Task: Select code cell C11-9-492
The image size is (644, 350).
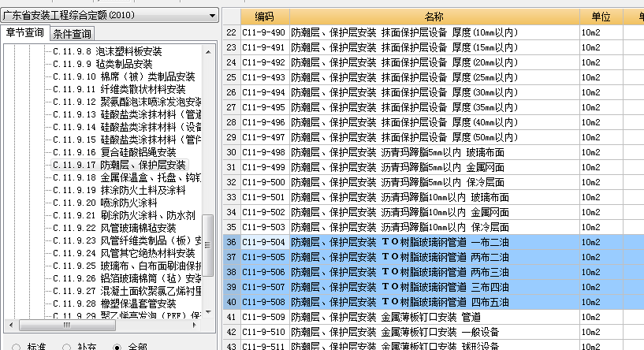Action: click(x=265, y=62)
